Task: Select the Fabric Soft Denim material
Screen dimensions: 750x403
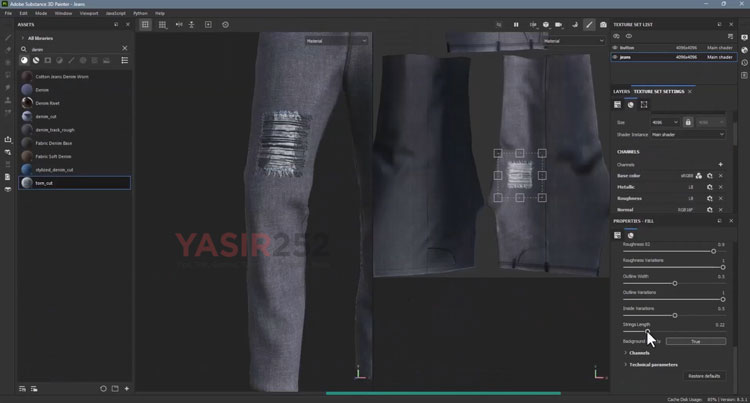Action: click(53, 156)
